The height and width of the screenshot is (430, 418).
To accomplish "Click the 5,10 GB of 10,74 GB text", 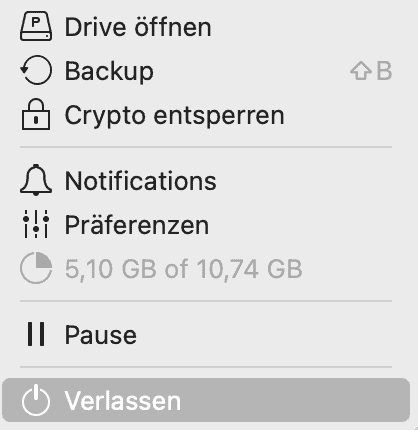I will [183, 269].
